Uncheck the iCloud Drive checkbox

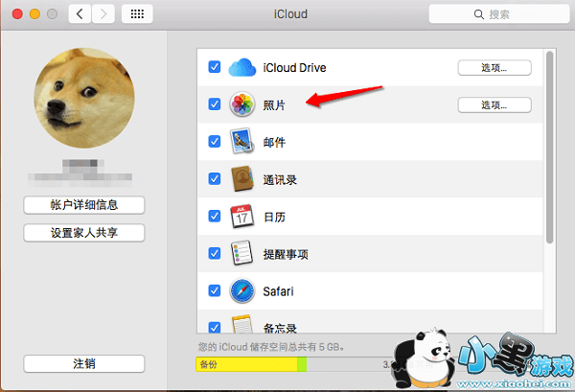pyautogui.click(x=215, y=67)
